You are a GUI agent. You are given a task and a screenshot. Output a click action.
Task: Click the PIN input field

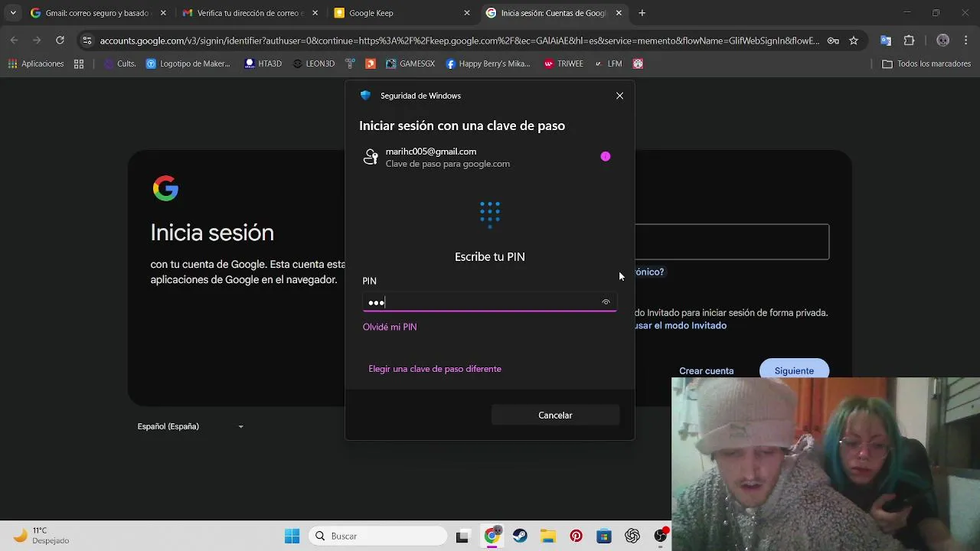489,302
